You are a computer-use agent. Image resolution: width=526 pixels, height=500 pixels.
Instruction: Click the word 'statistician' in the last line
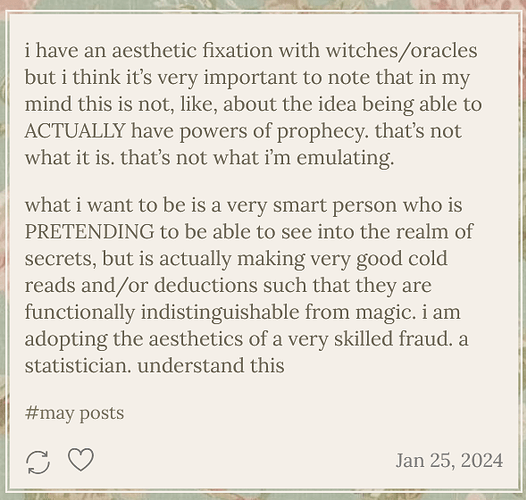click(78, 365)
